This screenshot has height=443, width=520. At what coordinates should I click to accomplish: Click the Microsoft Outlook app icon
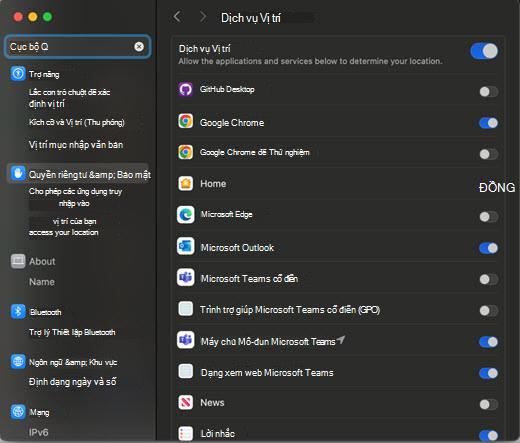(186, 246)
